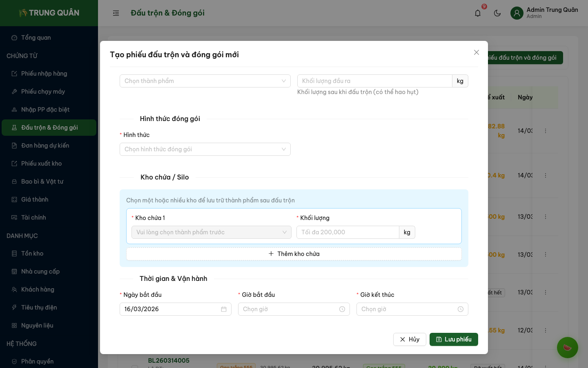Open calendar icon in Ngày bắt đầu

coord(224,309)
